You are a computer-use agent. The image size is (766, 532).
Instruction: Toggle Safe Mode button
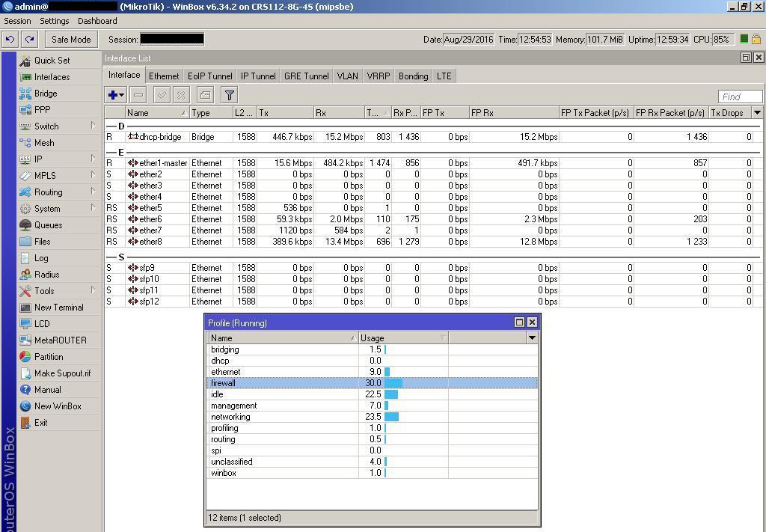click(71, 40)
